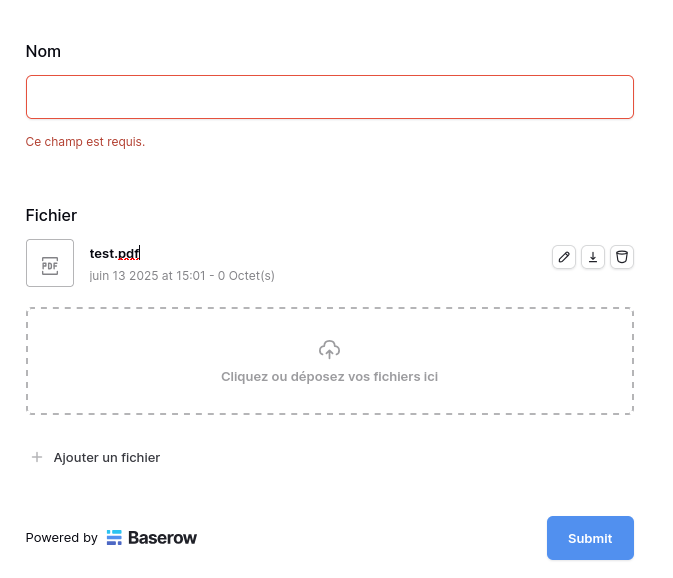The height and width of the screenshot is (578, 673).
Task: Open the PDF file thumbnail preview
Action: [50, 263]
